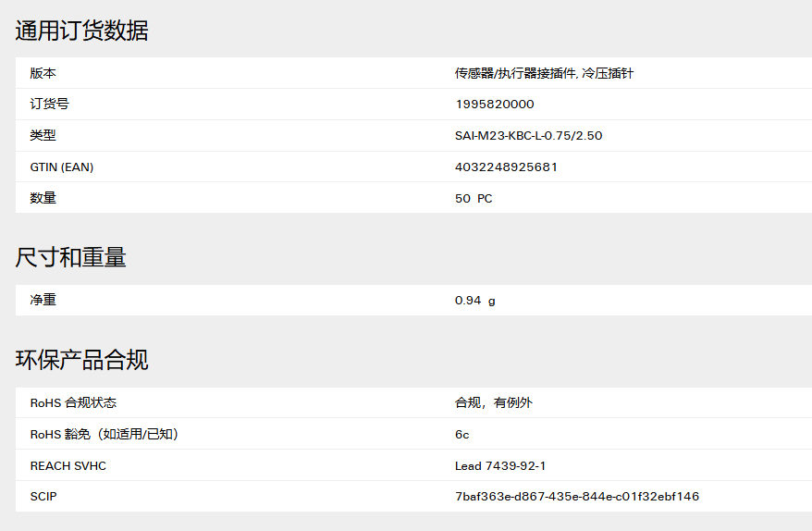Click the SCIP identifier value

point(577,496)
